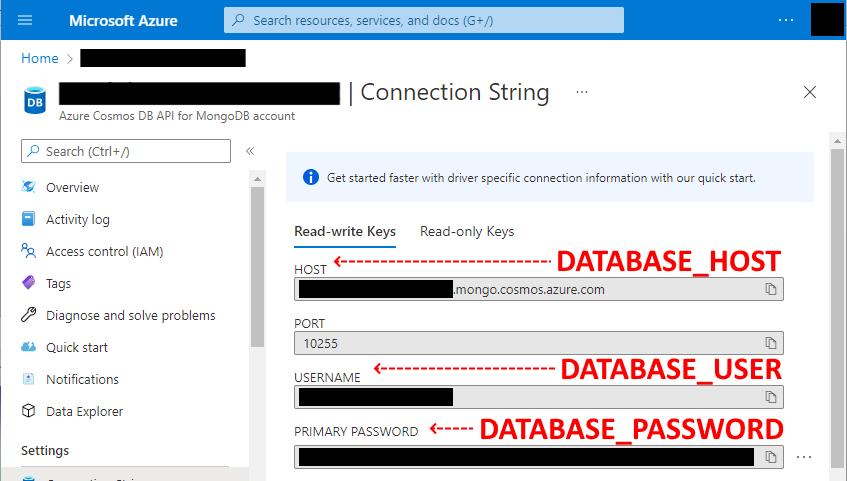847x481 pixels.
Task: Focus the global resource search bar
Action: coord(424,20)
